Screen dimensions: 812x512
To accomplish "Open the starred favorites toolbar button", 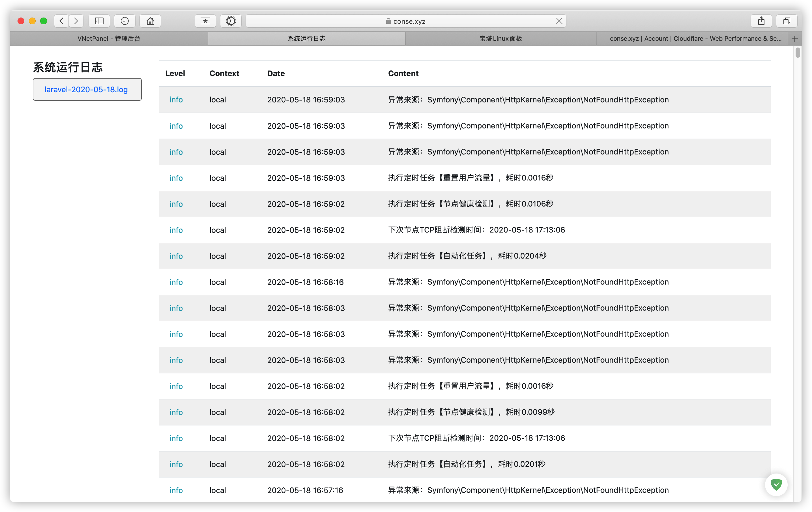I will tap(205, 21).
